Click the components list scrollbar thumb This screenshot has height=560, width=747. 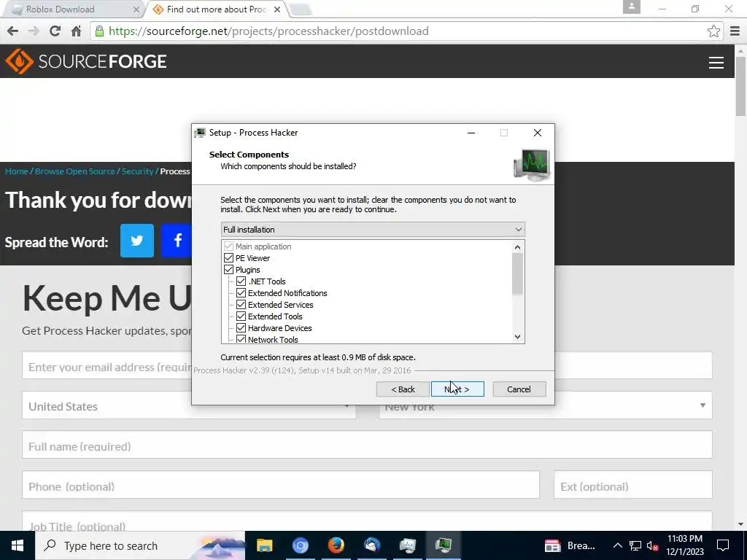[517, 274]
